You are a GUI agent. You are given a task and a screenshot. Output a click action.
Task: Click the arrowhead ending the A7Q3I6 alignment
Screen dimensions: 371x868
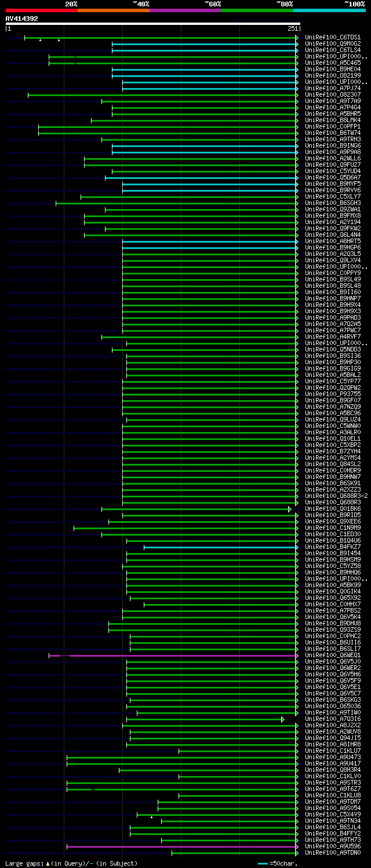(x=283, y=719)
